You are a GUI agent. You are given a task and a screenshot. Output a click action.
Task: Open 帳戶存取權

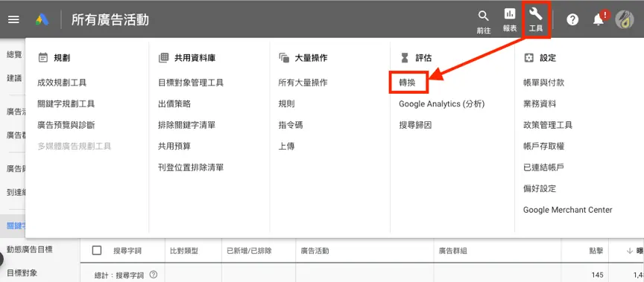point(544,146)
